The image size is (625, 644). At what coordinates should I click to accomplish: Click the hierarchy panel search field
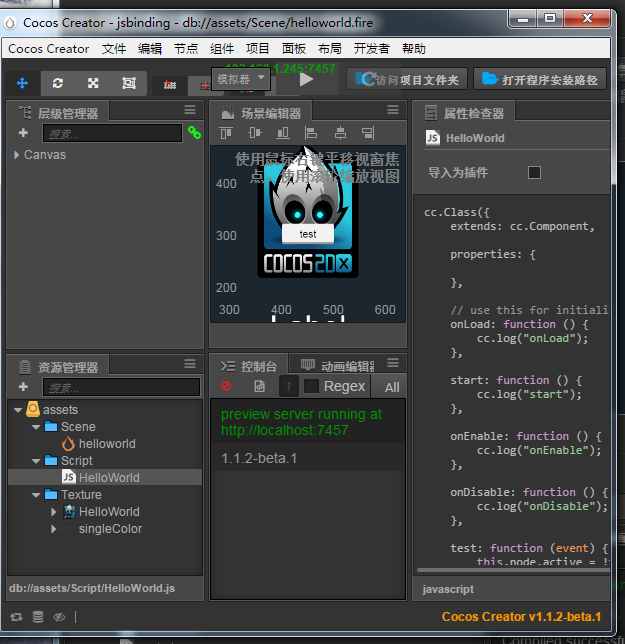click(x=112, y=133)
